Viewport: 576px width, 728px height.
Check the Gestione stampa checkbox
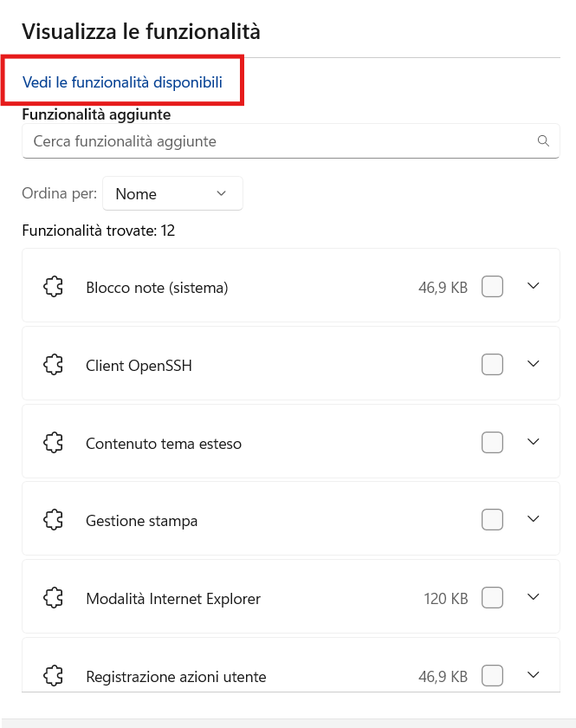[x=492, y=520]
